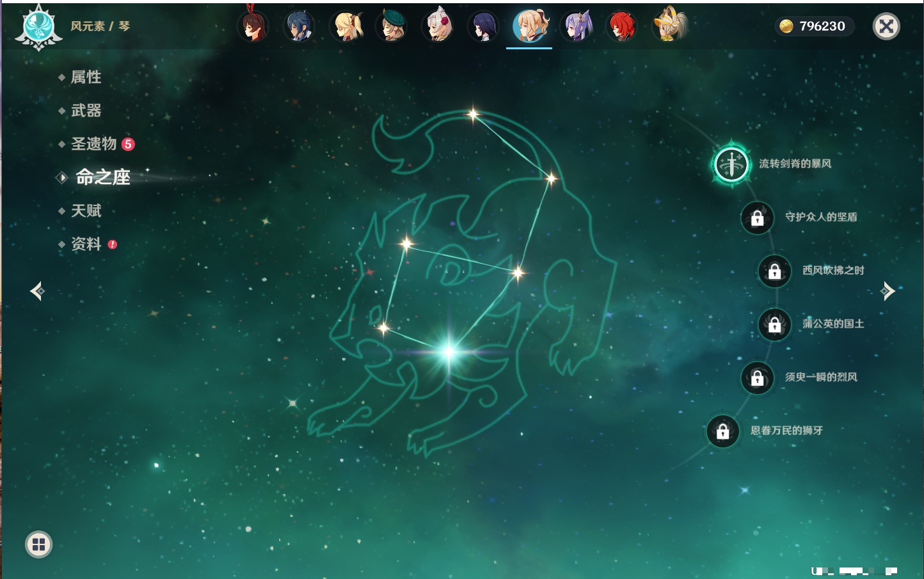The width and height of the screenshot is (924, 579).
Task: Click the Anemo element emblem beside 风元素
Action: pyautogui.click(x=38, y=27)
